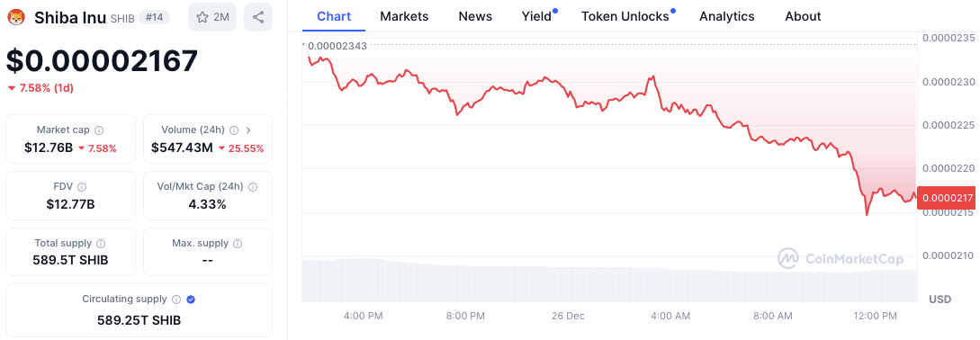Click the #14 rank badge

[154, 17]
